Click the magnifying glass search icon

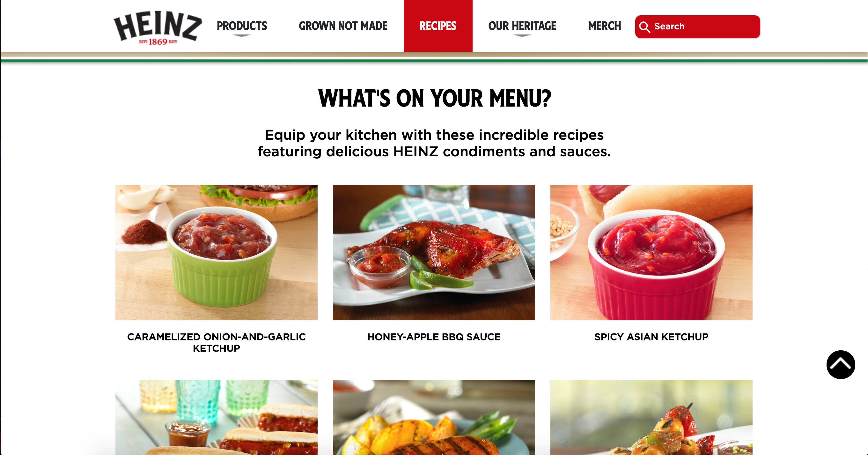(x=644, y=27)
